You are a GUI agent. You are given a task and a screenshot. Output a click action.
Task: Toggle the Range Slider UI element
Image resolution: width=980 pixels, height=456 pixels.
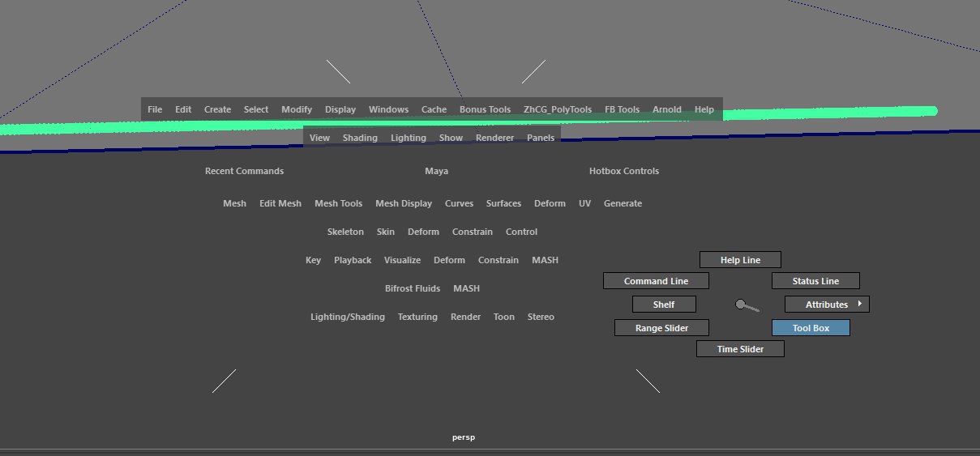pyautogui.click(x=661, y=328)
